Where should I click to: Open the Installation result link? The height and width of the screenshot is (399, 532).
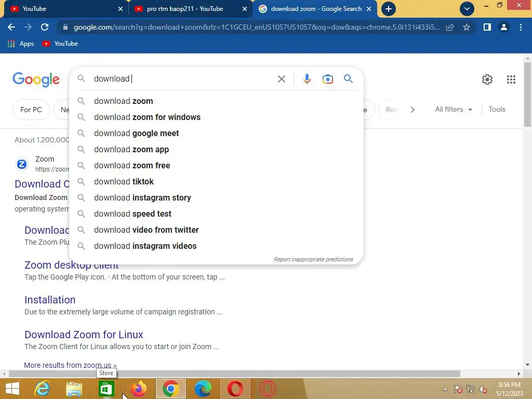50,300
